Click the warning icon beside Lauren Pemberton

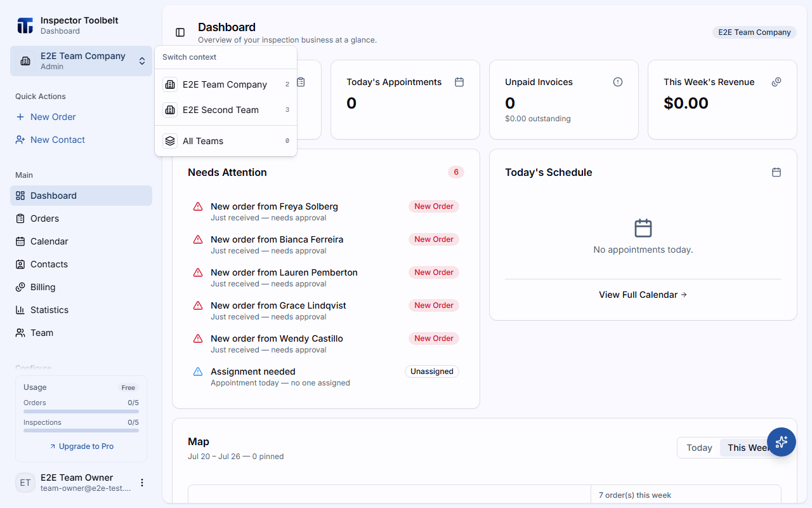198,272
